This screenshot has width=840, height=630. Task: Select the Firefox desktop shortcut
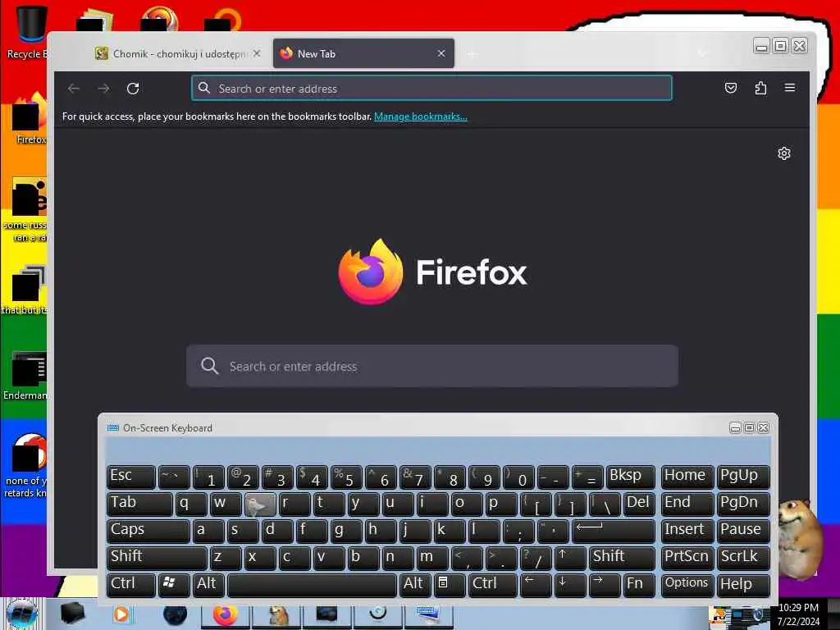pos(28,118)
